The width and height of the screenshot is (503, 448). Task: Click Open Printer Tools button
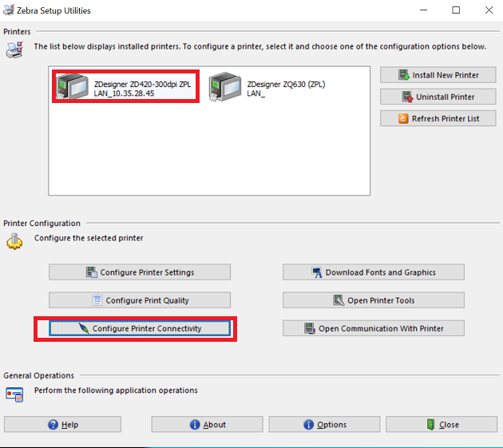[373, 300]
